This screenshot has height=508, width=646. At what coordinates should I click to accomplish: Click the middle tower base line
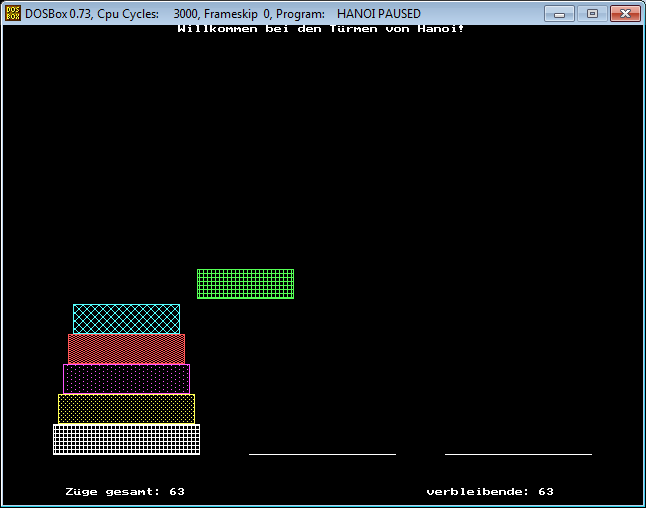[x=322, y=454]
